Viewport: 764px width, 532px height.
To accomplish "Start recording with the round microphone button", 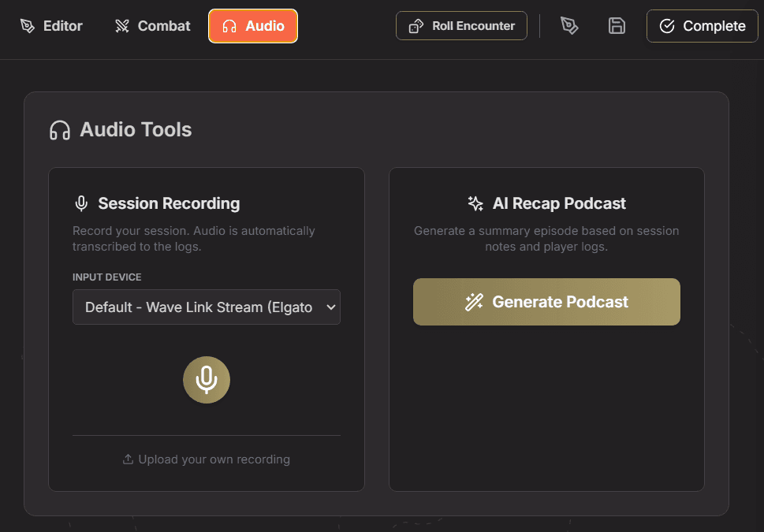I will point(207,380).
